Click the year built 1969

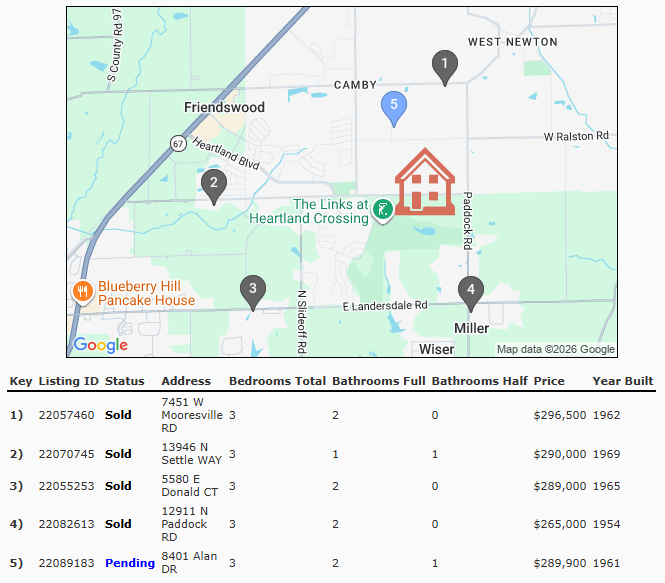[606, 454]
